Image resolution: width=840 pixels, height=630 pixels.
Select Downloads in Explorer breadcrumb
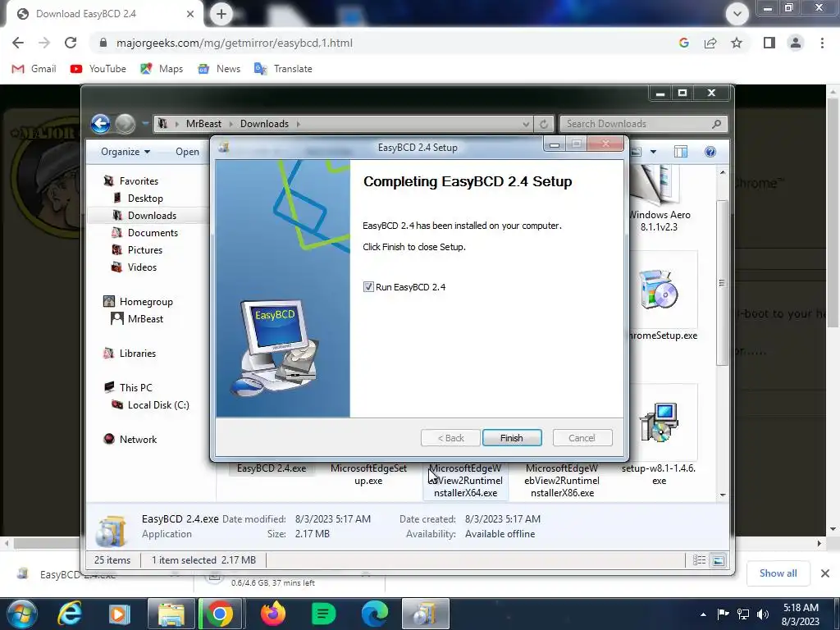click(x=264, y=124)
